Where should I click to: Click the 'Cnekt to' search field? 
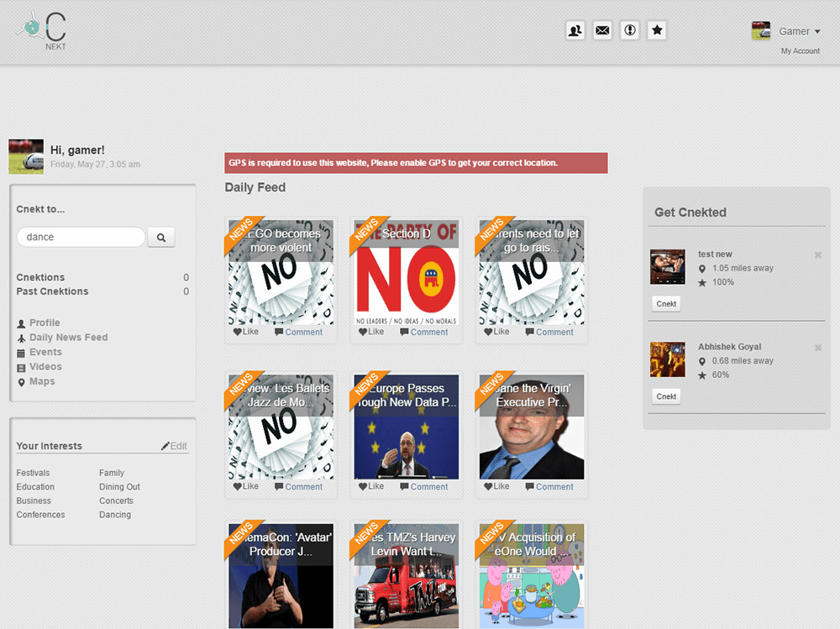tap(81, 238)
